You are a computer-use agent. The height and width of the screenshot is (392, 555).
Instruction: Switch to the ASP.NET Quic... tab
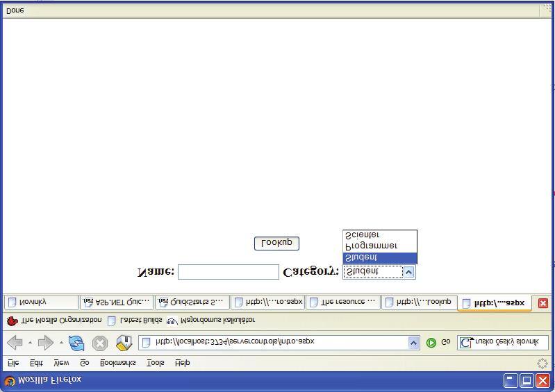(117, 302)
